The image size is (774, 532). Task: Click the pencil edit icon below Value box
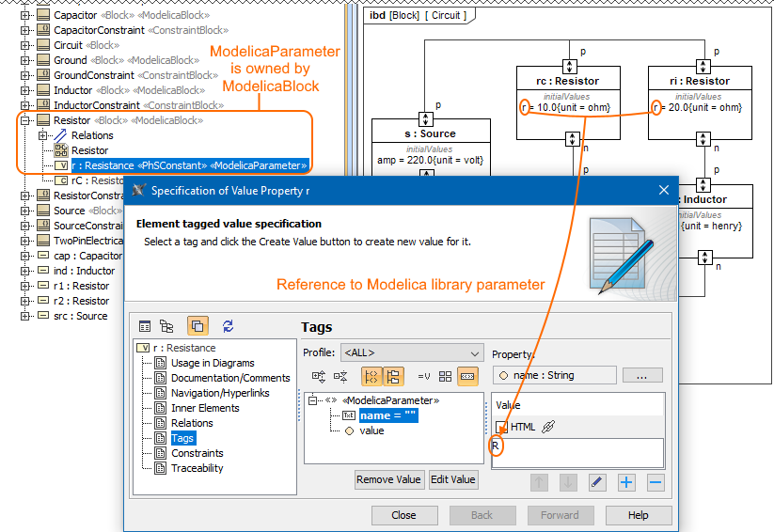[597, 482]
